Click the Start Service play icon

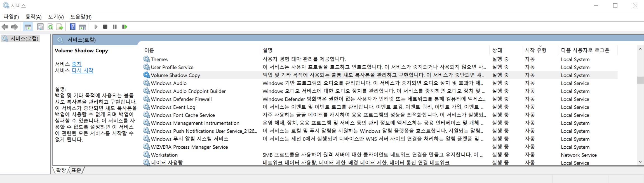point(96,27)
